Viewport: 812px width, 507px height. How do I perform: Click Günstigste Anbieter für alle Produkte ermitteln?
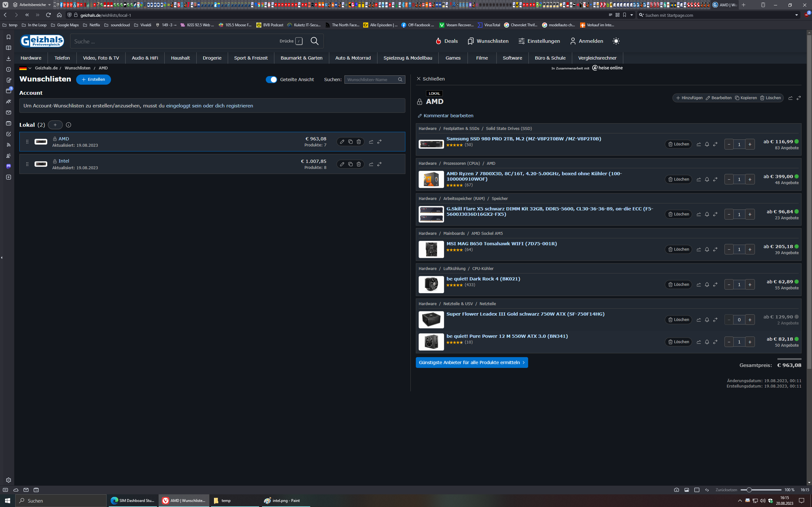(x=471, y=363)
